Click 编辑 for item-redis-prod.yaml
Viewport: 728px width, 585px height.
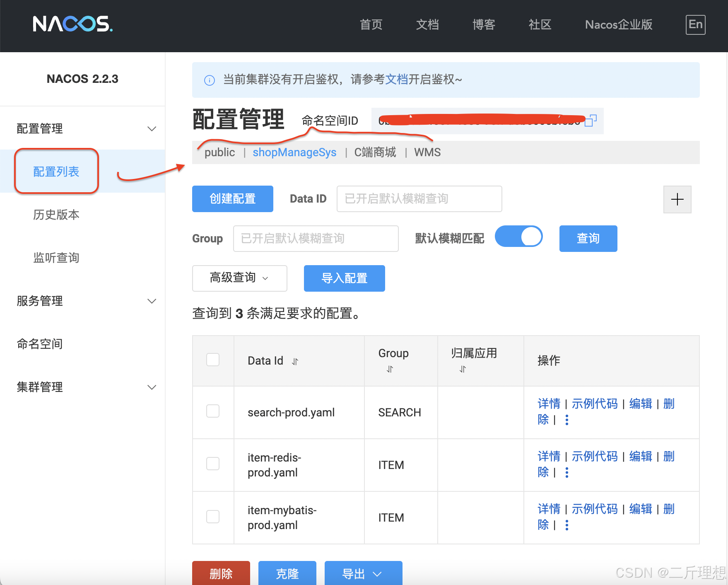[x=641, y=456]
